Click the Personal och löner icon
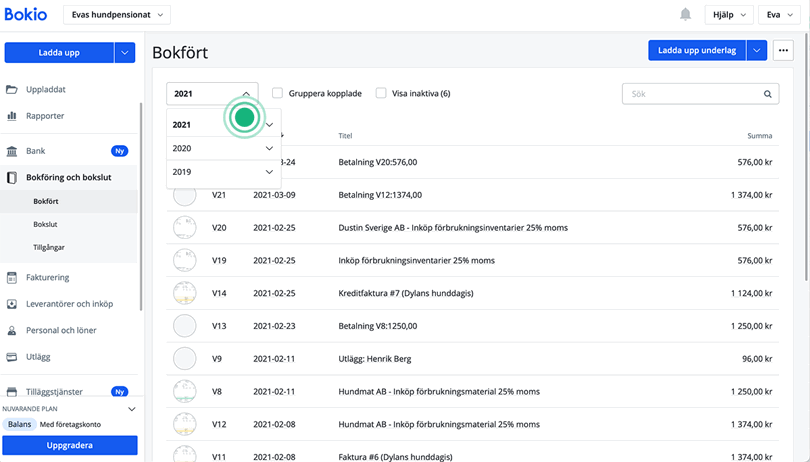The width and height of the screenshot is (810, 462). tap(12, 330)
